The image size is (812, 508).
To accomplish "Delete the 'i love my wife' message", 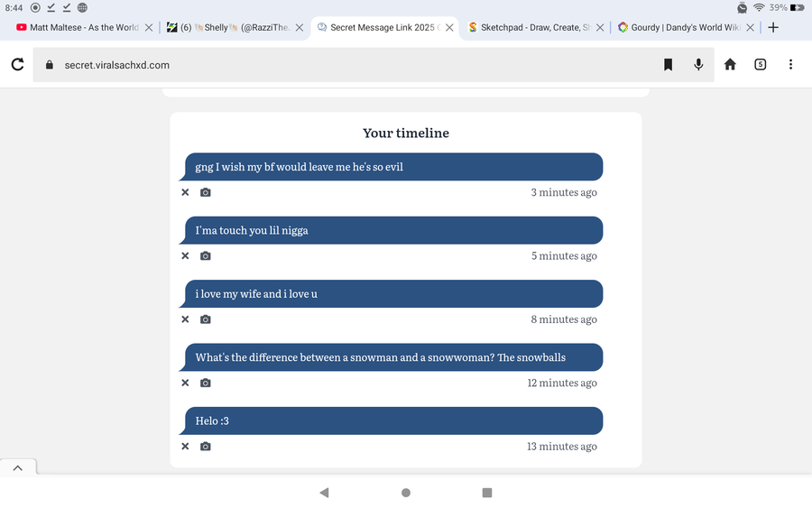I will pos(185,319).
